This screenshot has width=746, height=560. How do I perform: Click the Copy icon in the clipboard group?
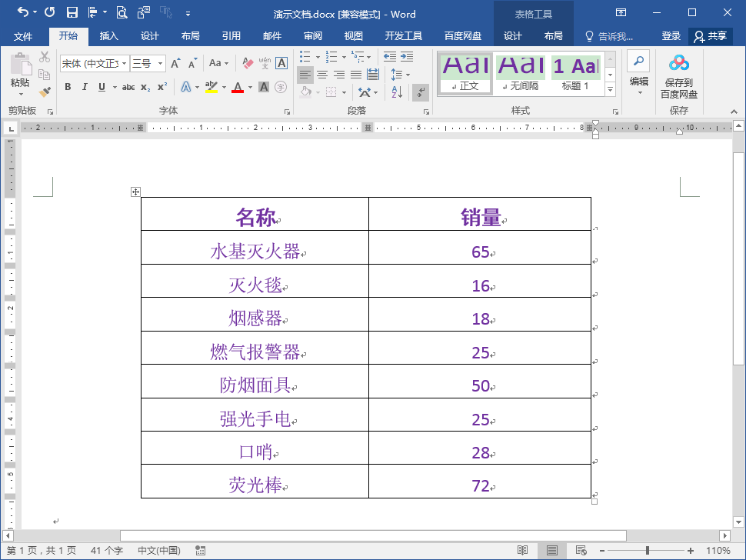pos(45,75)
